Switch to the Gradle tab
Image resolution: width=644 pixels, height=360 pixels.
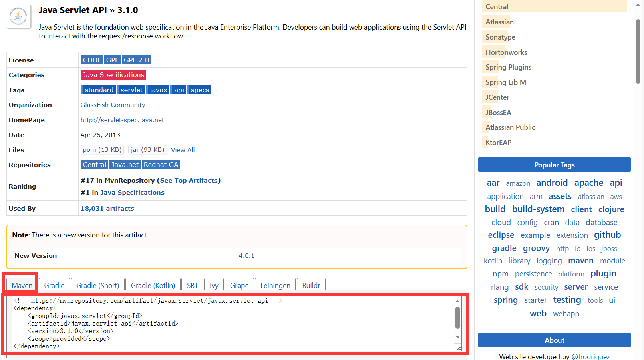(x=54, y=285)
